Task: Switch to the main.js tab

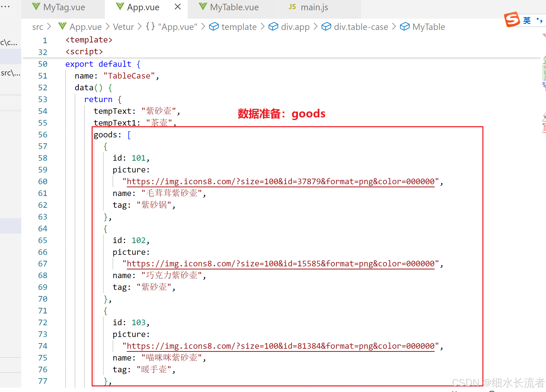Action: tap(314, 7)
